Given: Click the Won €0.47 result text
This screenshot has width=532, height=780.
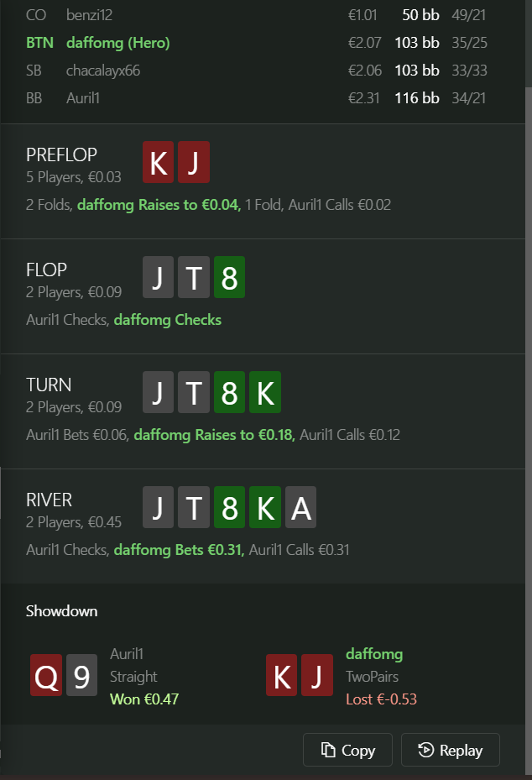Looking at the screenshot, I should point(144,699).
